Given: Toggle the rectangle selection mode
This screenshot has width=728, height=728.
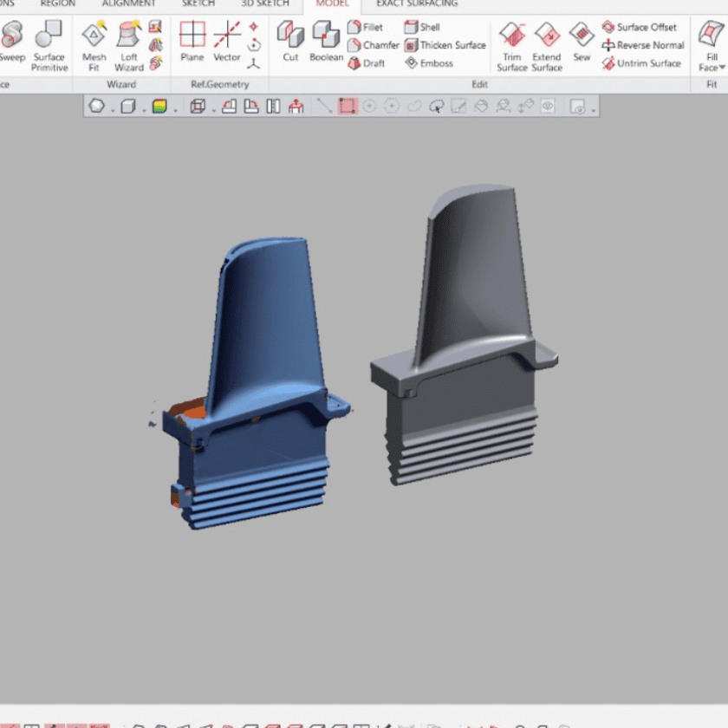Looking at the screenshot, I should click(348, 107).
